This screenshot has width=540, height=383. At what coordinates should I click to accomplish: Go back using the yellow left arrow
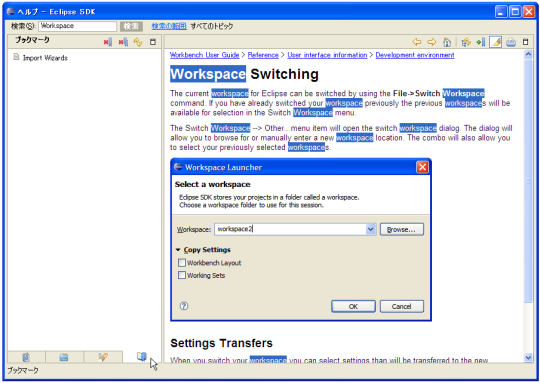point(417,42)
